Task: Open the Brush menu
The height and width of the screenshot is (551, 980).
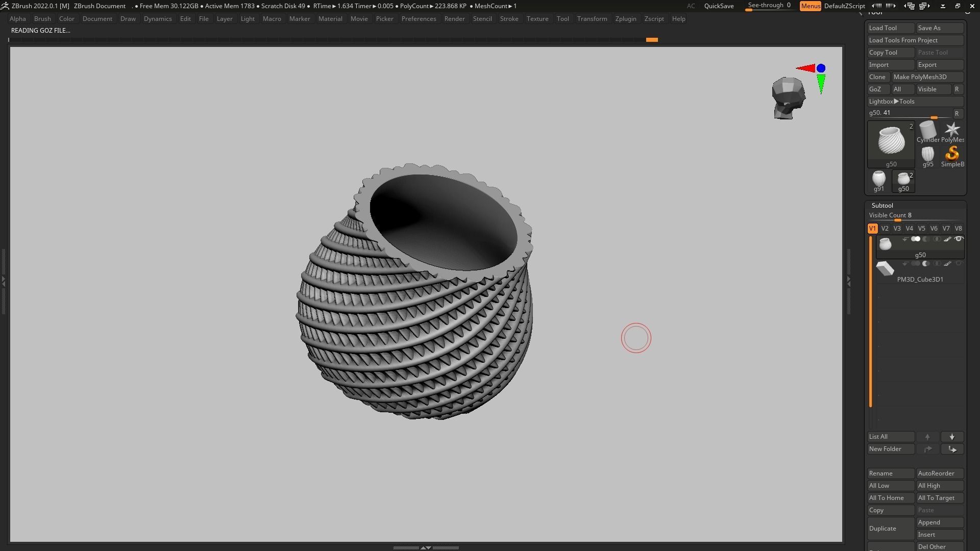Action: pyautogui.click(x=42, y=19)
